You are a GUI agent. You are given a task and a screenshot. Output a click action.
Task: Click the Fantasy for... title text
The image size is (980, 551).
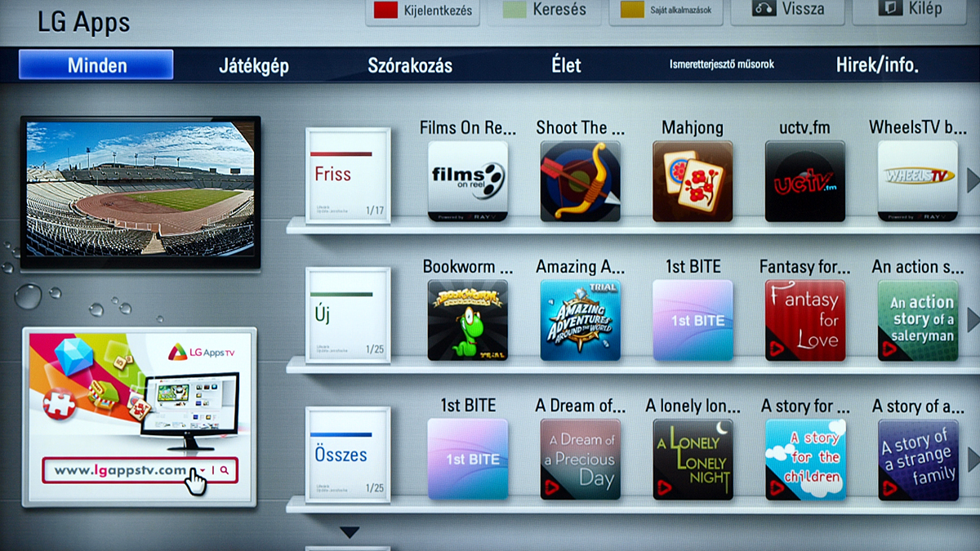pos(805,267)
